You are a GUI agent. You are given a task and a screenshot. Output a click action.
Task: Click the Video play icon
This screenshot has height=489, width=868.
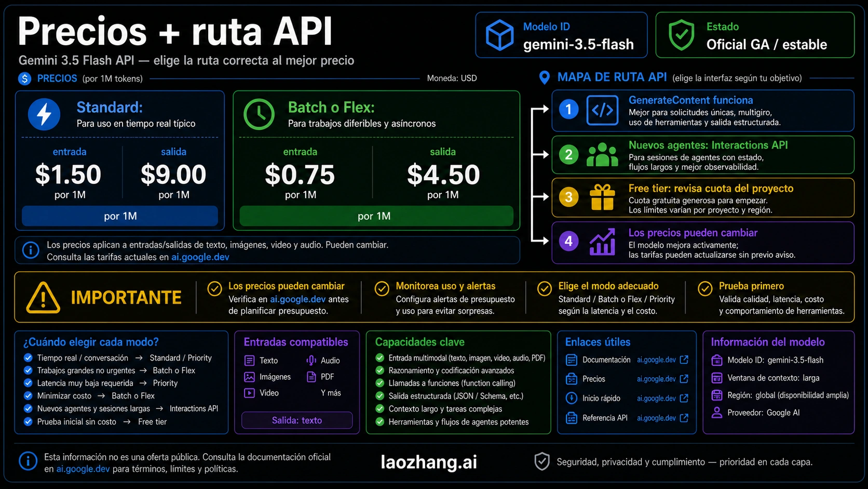pos(250,393)
